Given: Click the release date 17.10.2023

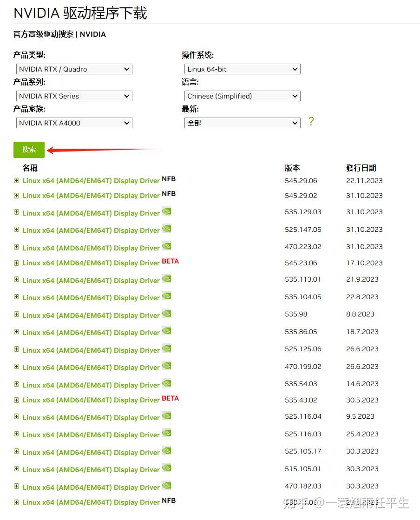Looking at the screenshot, I should coord(364,263).
